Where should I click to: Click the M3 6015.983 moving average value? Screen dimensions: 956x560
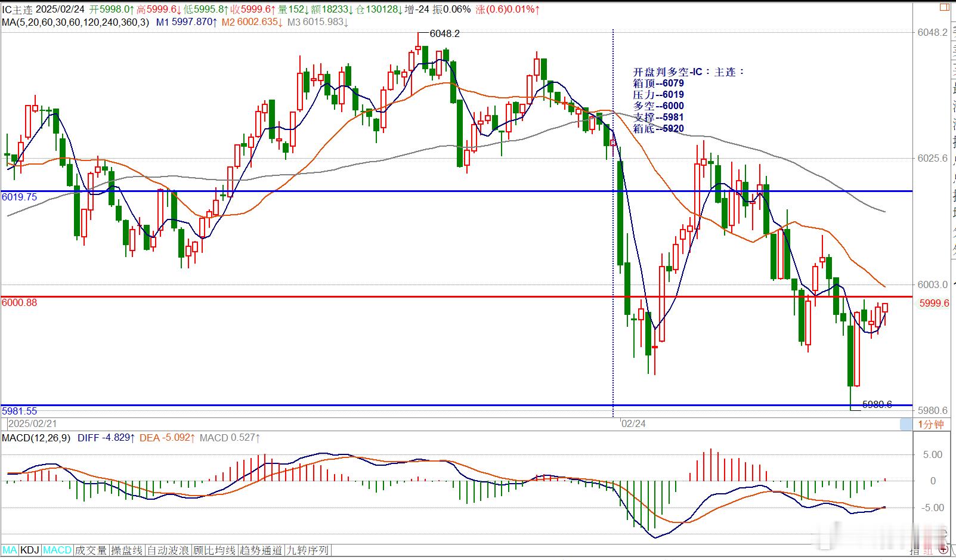318,22
